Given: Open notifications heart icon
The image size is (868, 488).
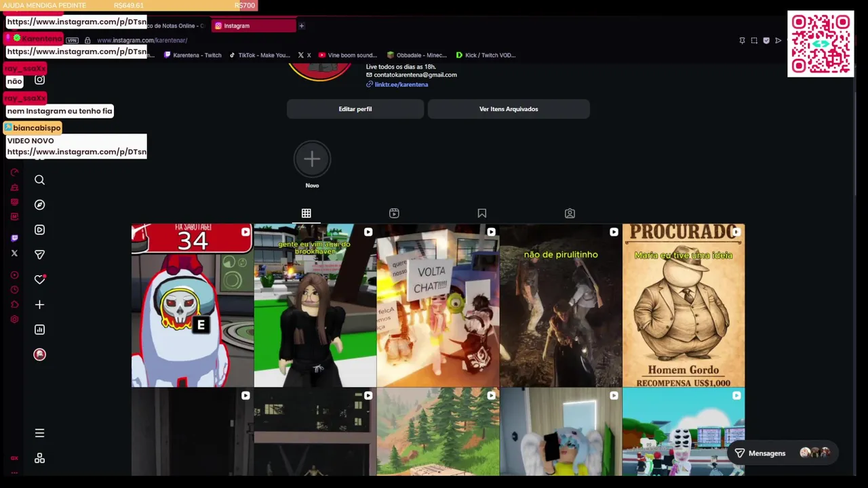Looking at the screenshot, I should pyautogui.click(x=39, y=279).
